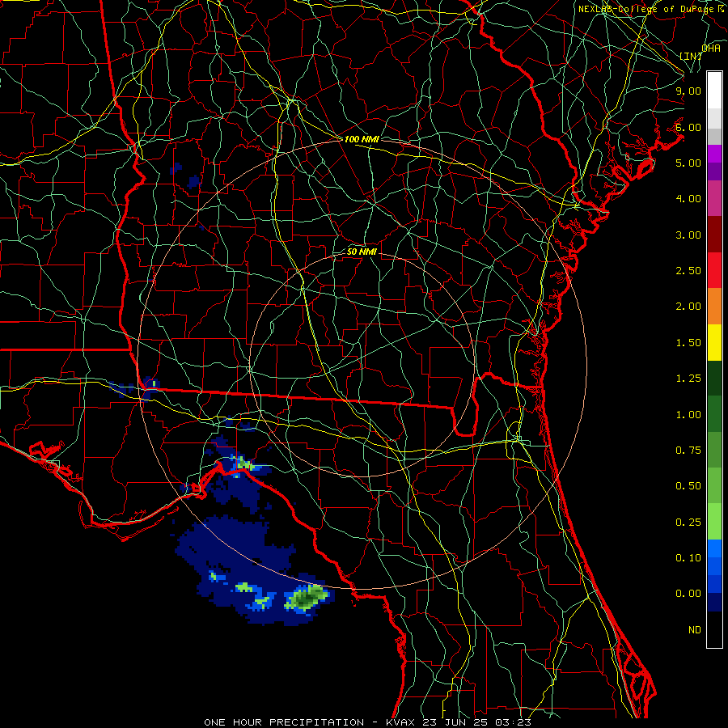Pick the orange legend swatch
The height and width of the screenshot is (728, 728).
pyautogui.click(x=714, y=307)
